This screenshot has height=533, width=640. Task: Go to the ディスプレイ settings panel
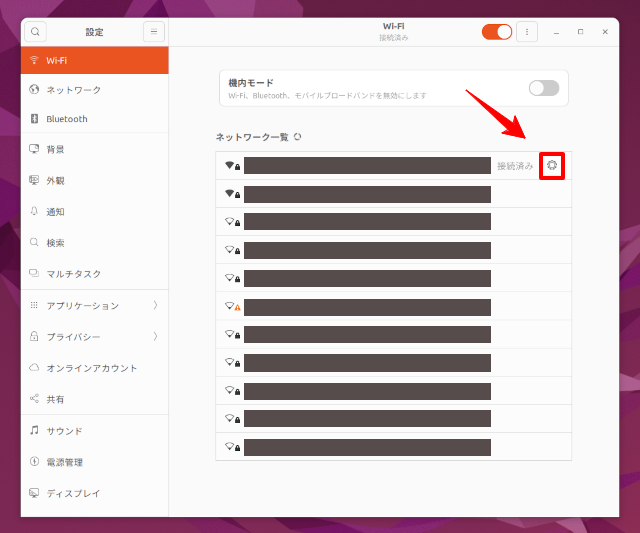73,493
